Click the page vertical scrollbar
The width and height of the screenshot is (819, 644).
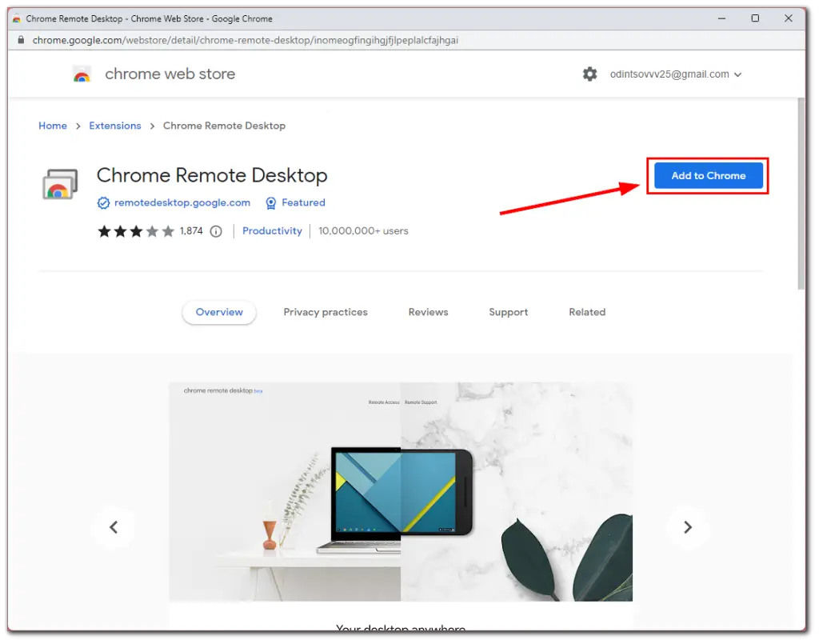coord(801,194)
